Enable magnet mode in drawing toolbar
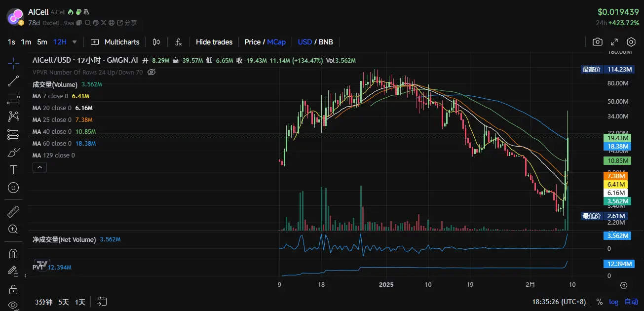The height and width of the screenshot is (311, 644). (13, 254)
